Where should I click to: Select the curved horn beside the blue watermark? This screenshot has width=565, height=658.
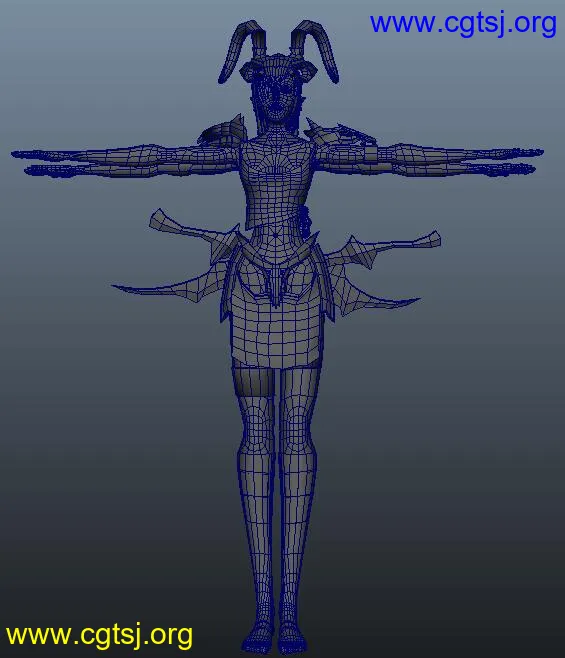317,50
